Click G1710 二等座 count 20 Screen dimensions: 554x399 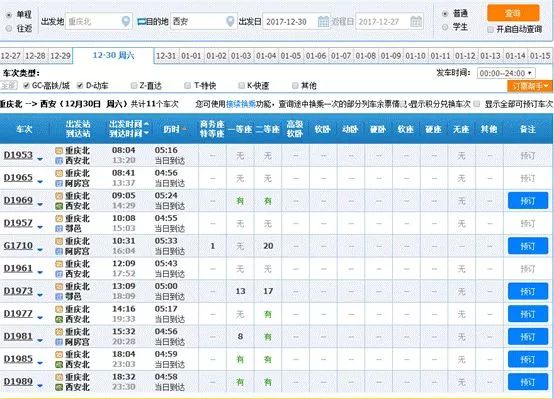tap(268, 246)
